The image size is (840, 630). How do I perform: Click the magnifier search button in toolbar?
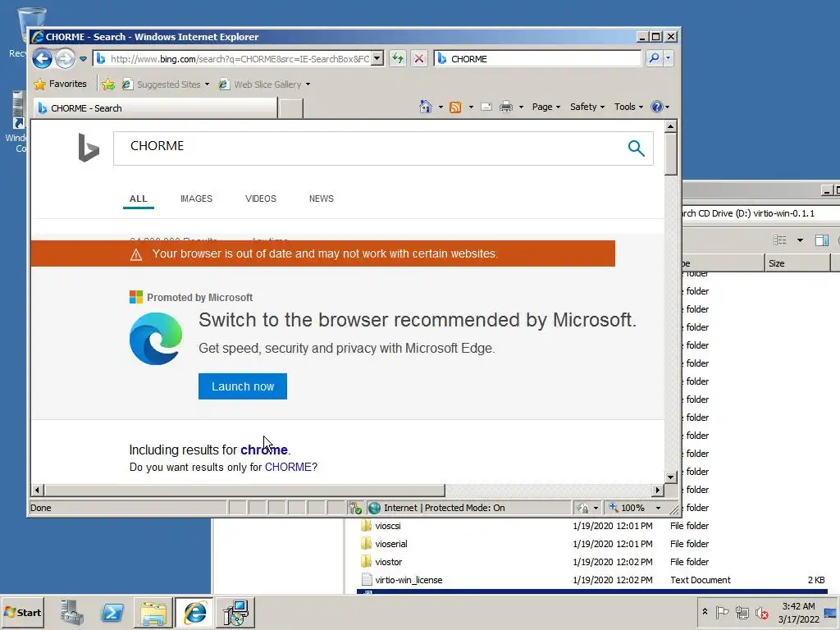(x=654, y=58)
